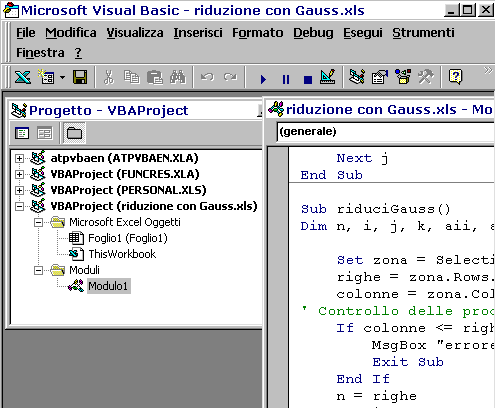Select atpvbaen (ATPVBAEN.XLA) project
Image resolution: width=495 pixels, height=408 pixels.
pyautogui.click(x=124, y=158)
